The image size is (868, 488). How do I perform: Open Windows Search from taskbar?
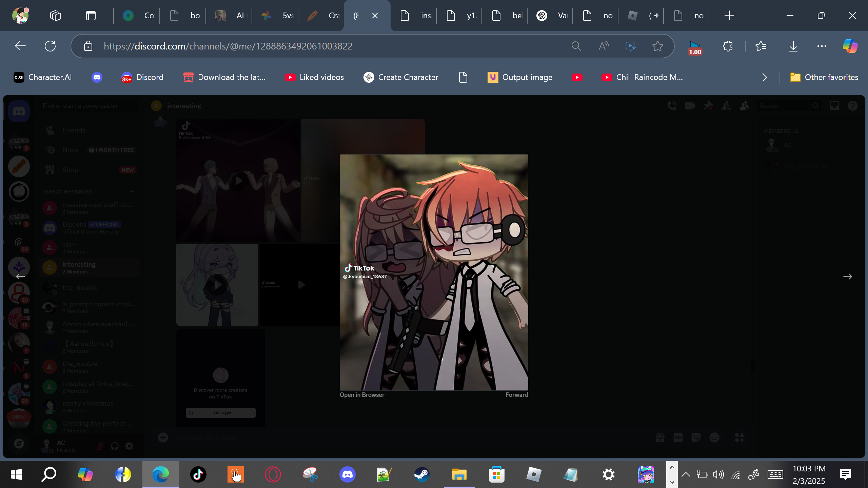point(49,474)
